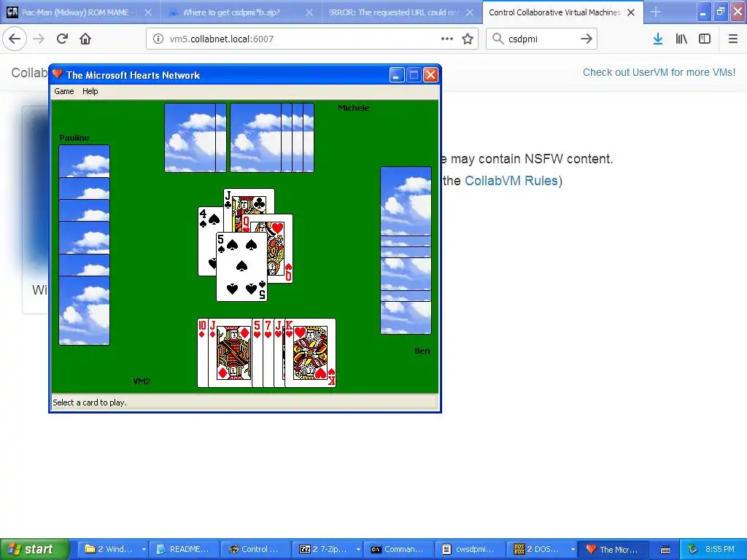Image resolution: width=747 pixels, height=560 pixels.
Task: Open the browser downloads panel
Action: click(x=658, y=39)
